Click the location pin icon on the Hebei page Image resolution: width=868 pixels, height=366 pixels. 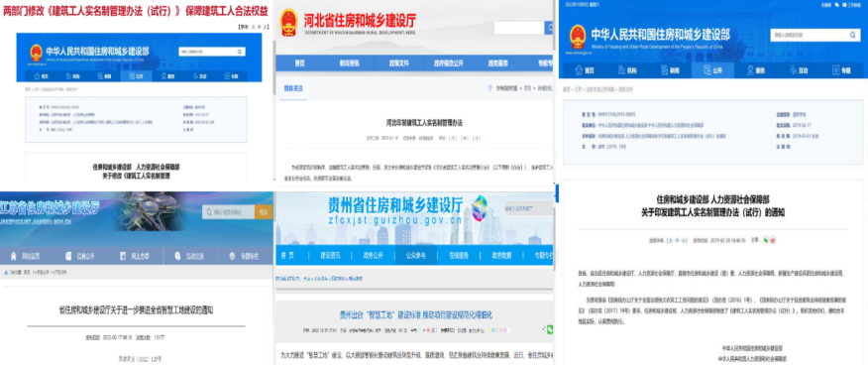point(489,88)
